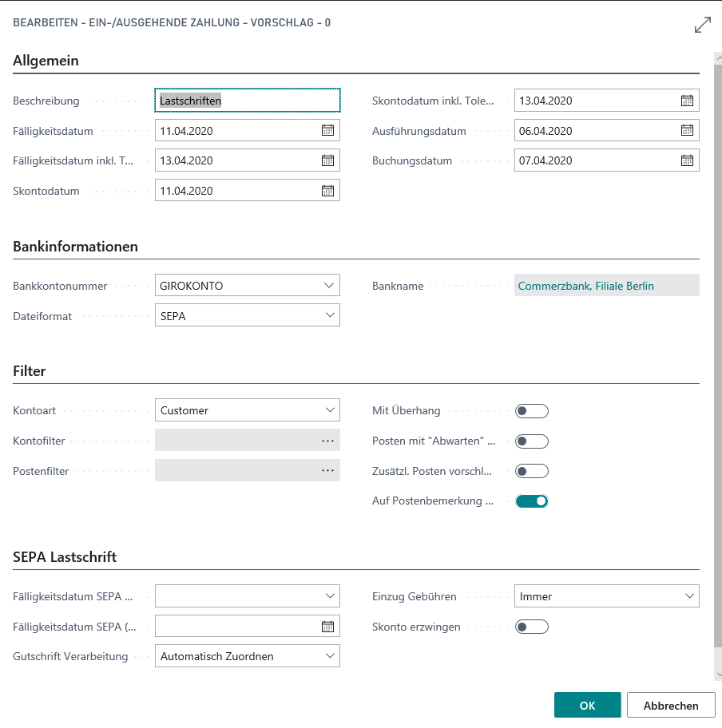The image size is (722, 728).
Task: Open Postenfilter ellipsis assist button
Action: 327,471
